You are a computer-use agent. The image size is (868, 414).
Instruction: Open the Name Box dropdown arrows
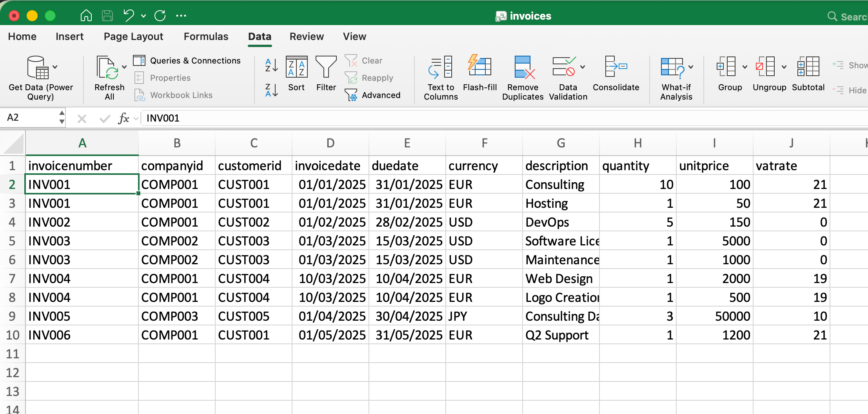click(x=62, y=118)
